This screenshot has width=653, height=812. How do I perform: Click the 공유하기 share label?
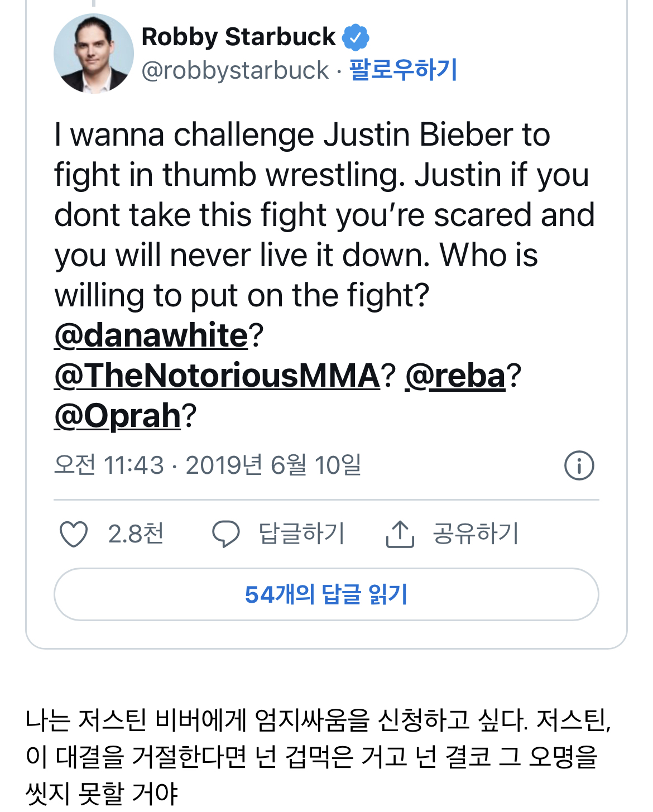pos(476,534)
